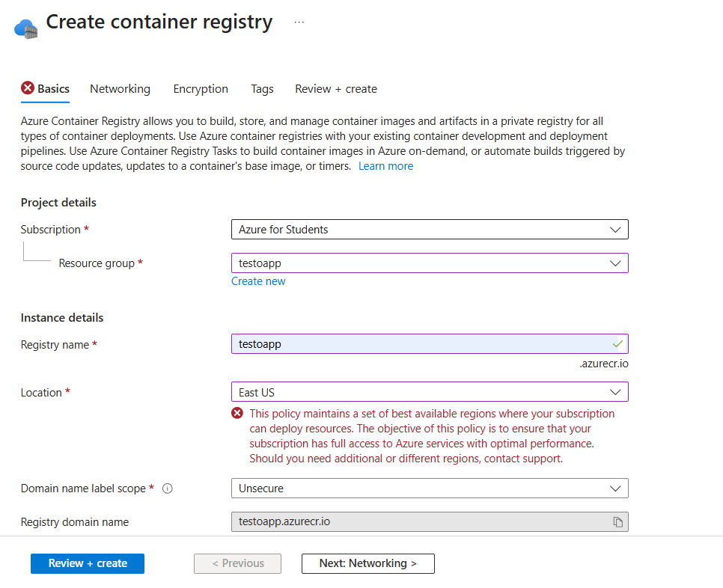Expand the Domain name label scope dropdown
The width and height of the screenshot is (723, 588).
pyautogui.click(x=430, y=489)
